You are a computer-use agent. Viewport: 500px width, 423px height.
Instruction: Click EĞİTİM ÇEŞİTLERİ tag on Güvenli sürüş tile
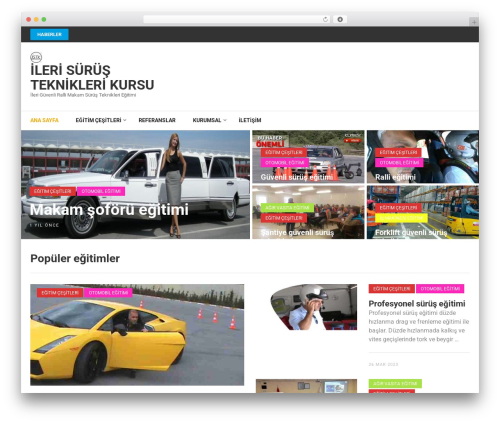pyautogui.click(x=284, y=153)
